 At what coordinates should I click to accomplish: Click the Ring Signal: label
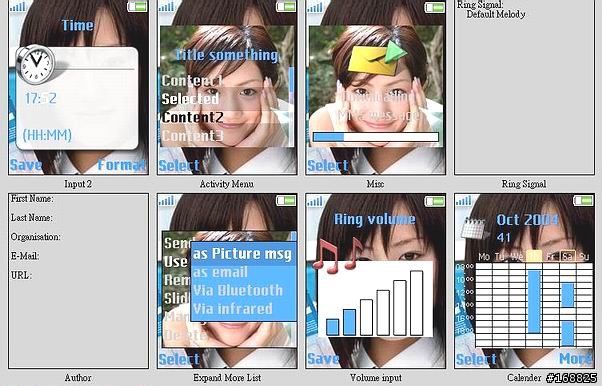480,5
